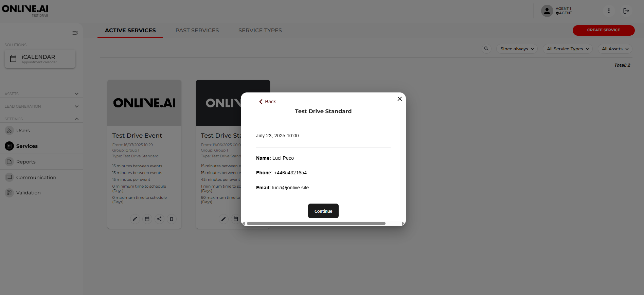Image resolution: width=644 pixels, height=295 pixels.
Task: Open the All Assets filter dropdown
Action: click(x=615, y=49)
